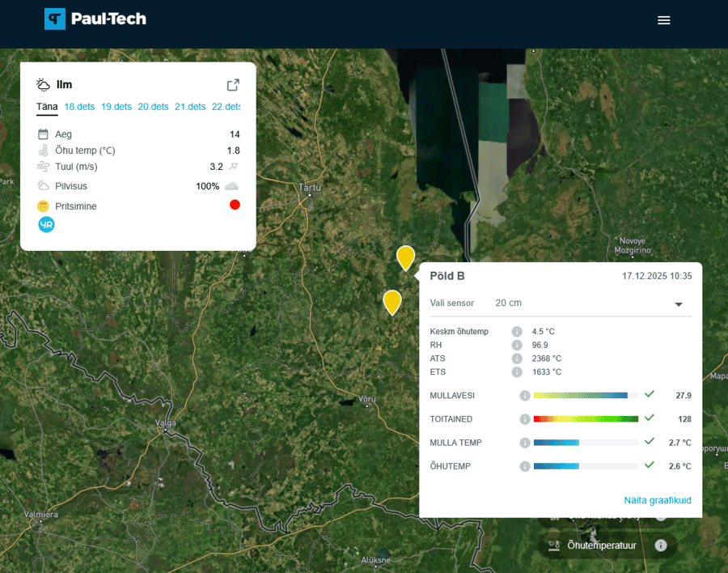Open the info icon next to MULLAVESI

click(x=524, y=396)
